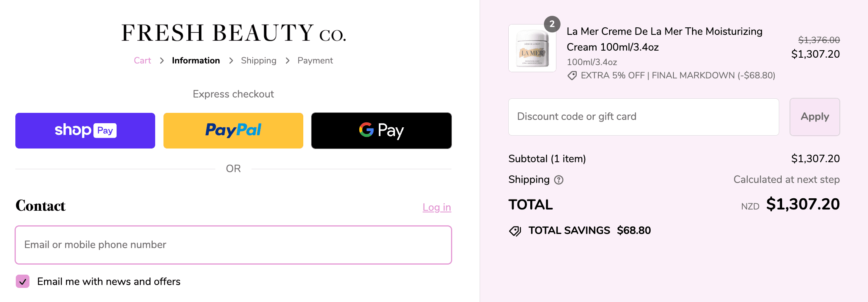Pay with Shop Pay express checkout

click(85, 131)
